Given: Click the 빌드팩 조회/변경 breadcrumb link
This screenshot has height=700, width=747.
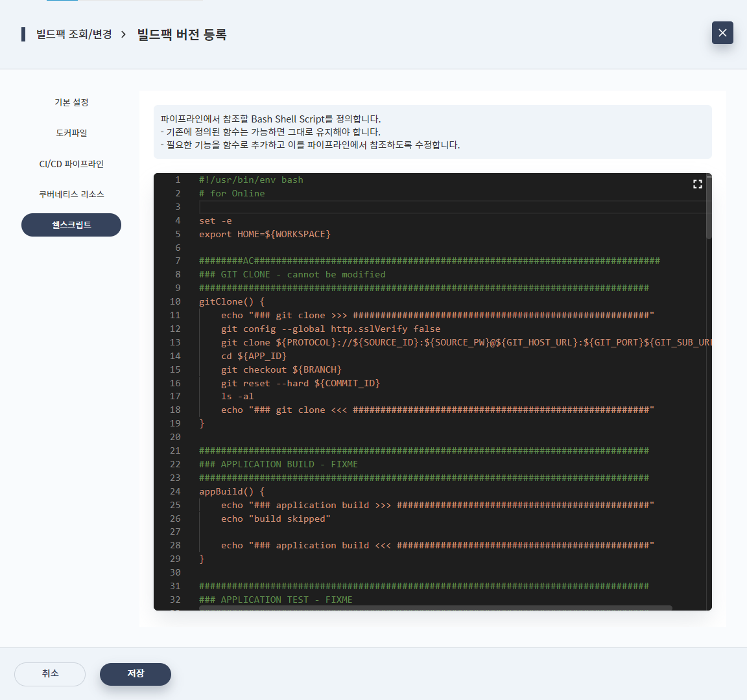Looking at the screenshot, I should pyautogui.click(x=74, y=34).
